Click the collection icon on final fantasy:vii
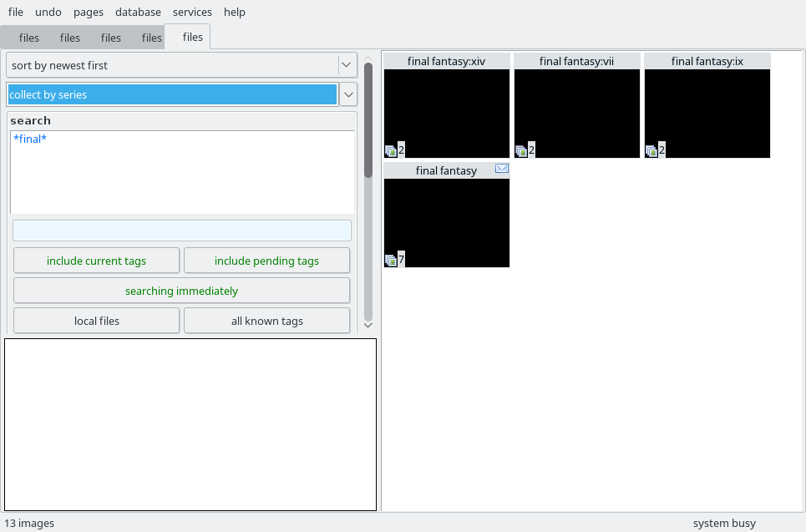Image resolution: width=806 pixels, height=532 pixels. pos(520,151)
